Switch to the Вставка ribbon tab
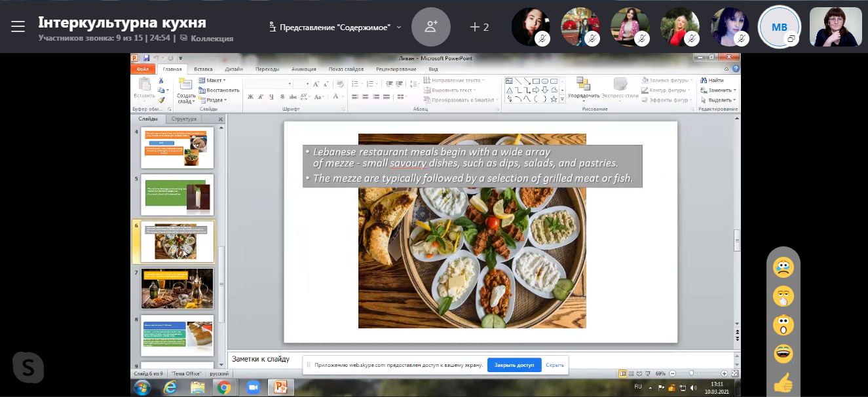The image size is (868, 397). (x=203, y=69)
